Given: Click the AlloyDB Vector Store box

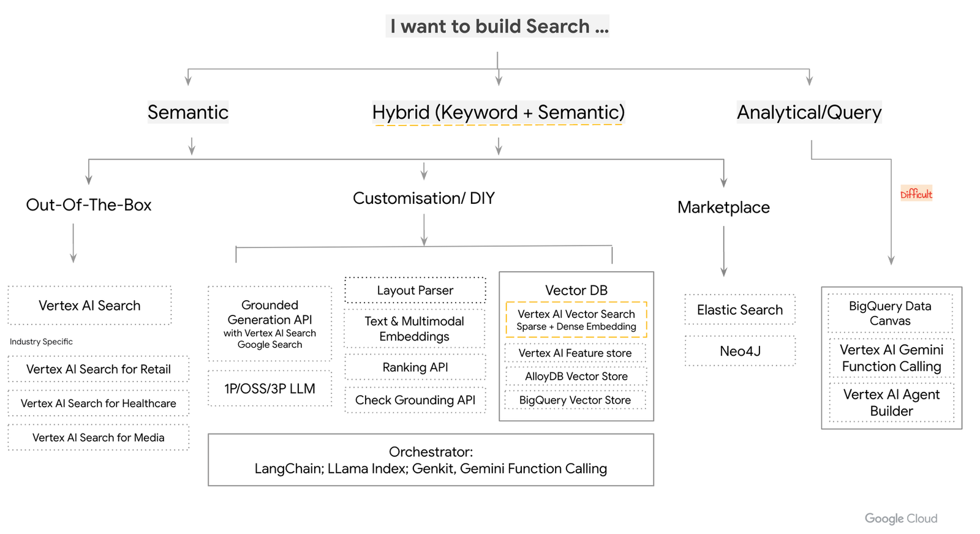Looking at the screenshot, I should [x=575, y=377].
